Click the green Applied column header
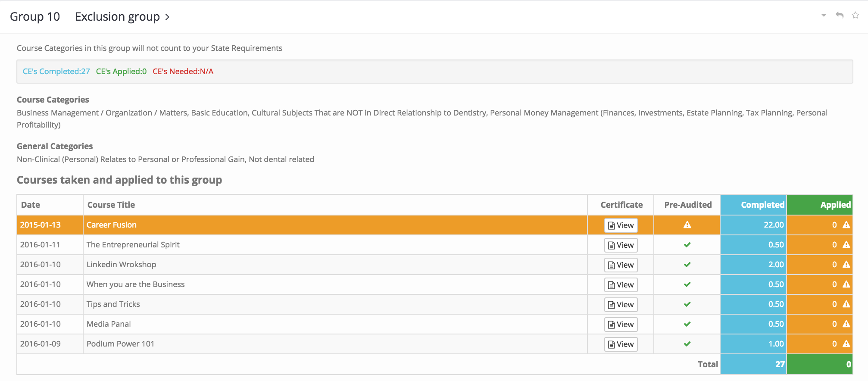868x381 pixels. coord(820,205)
